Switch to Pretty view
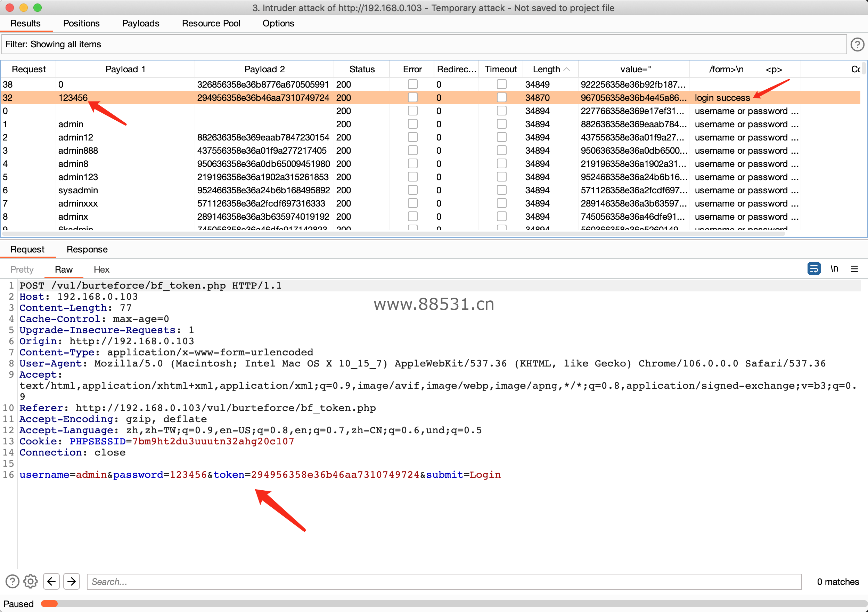This screenshot has height=612, width=868. point(22,269)
